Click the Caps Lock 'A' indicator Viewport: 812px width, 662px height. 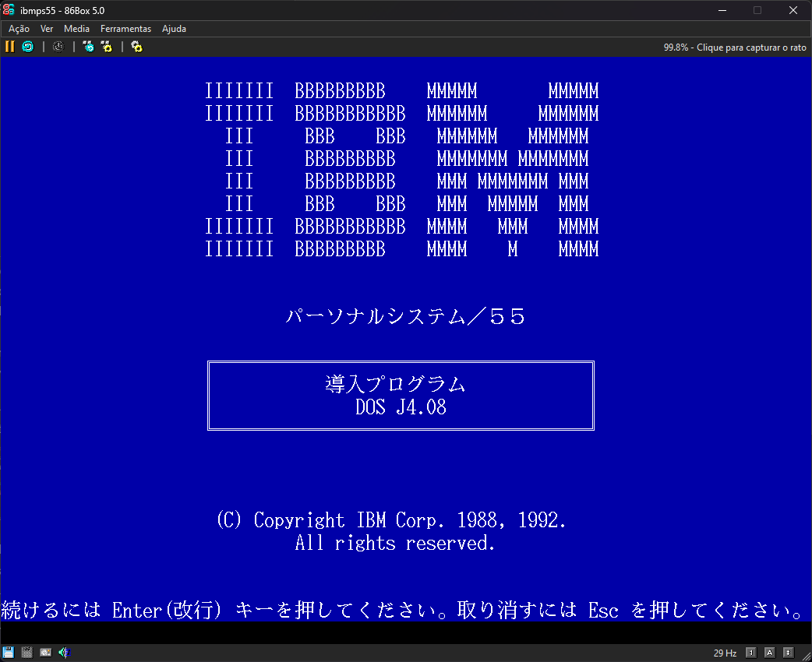pyautogui.click(x=770, y=653)
